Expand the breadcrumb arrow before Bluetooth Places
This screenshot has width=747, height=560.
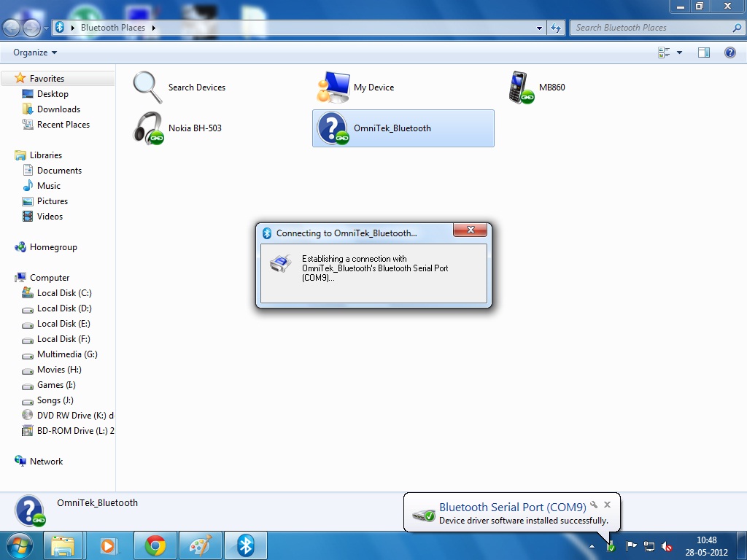[73, 28]
